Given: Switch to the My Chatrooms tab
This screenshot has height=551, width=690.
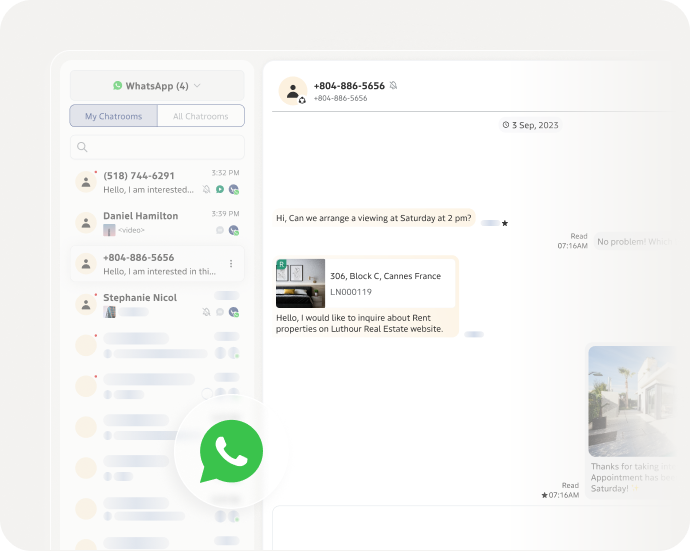Looking at the screenshot, I should [x=113, y=116].
